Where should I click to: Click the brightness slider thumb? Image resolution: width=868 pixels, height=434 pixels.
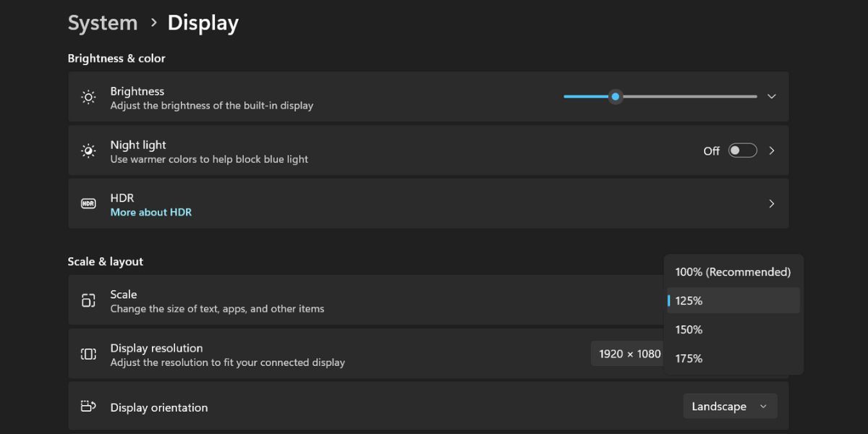point(616,96)
